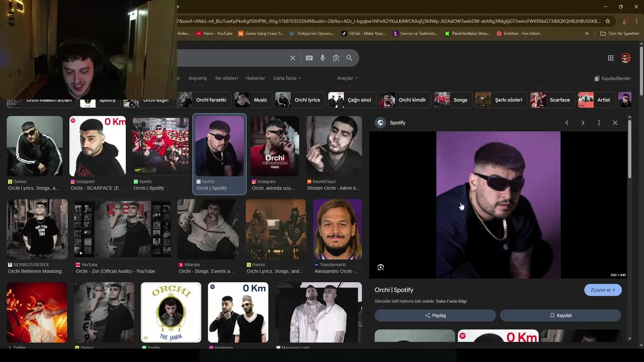Show next image in preview panel
Viewport: 644px width, 362px height.
583,123
